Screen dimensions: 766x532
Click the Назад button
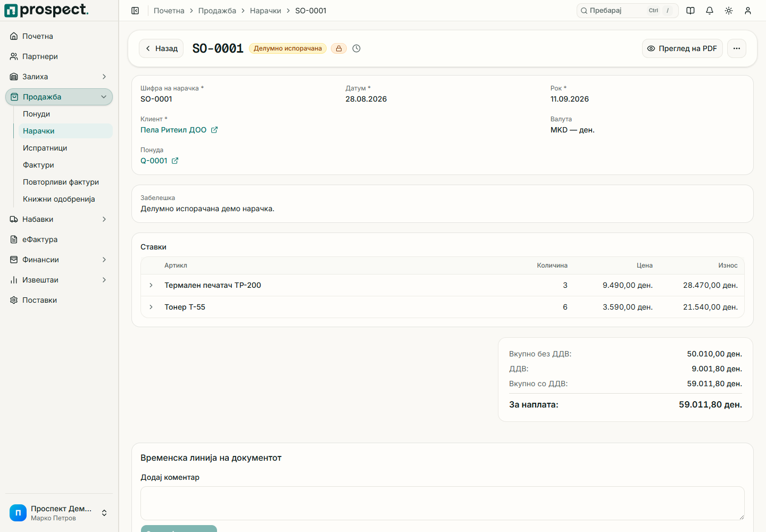(161, 48)
